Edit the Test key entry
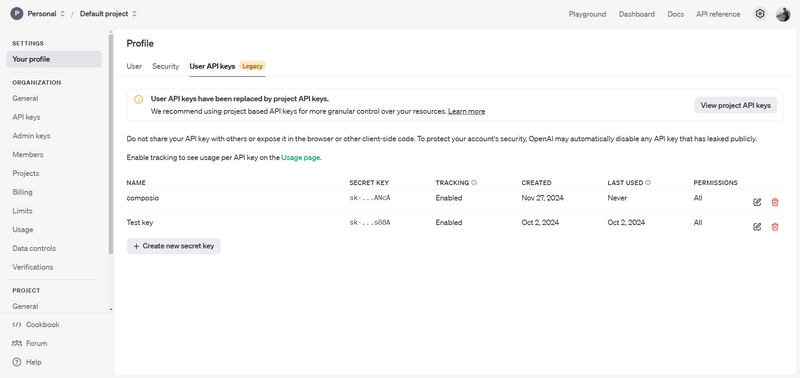Viewport: 800px width, 378px height. click(x=757, y=227)
